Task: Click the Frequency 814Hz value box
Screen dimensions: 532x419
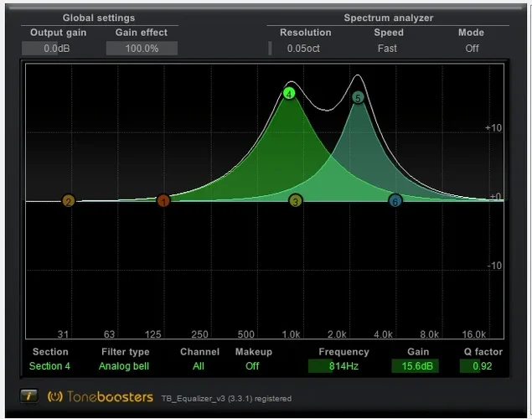Action: coord(343,366)
